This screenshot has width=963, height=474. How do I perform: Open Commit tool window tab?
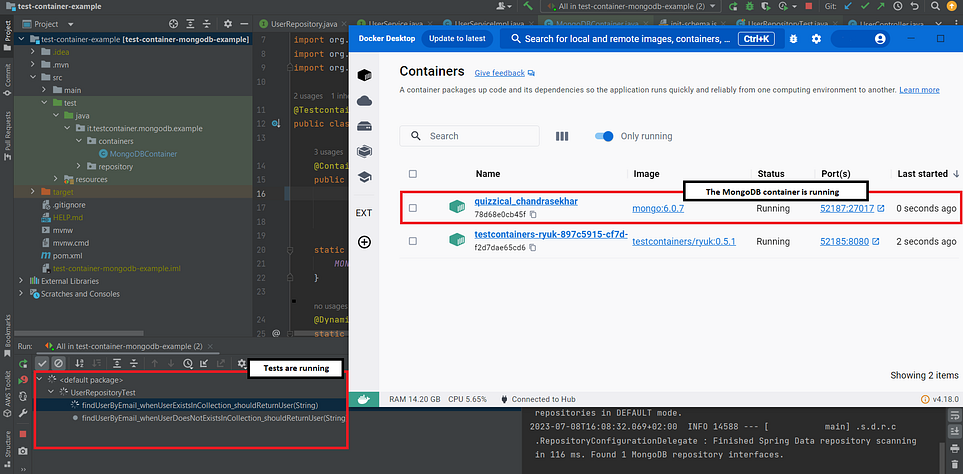tap(7, 79)
